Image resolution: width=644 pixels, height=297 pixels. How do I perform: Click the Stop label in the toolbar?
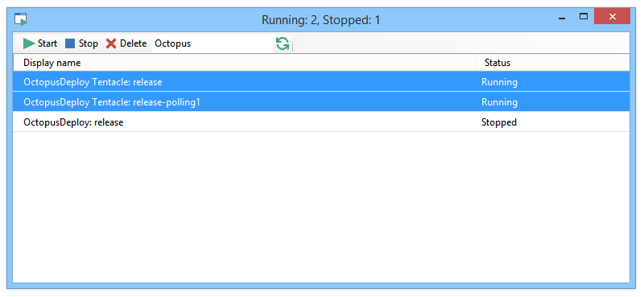(89, 43)
